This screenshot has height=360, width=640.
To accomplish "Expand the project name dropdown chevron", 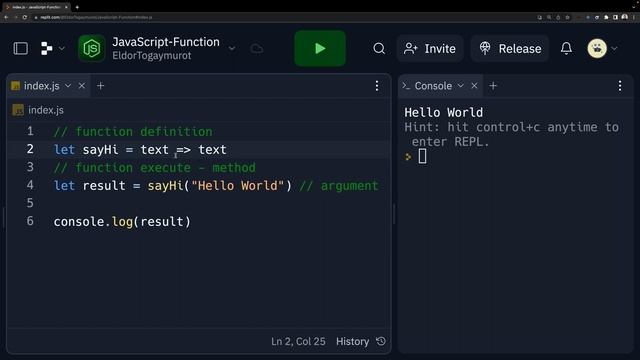I will pyautogui.click(x=232, y=49).
